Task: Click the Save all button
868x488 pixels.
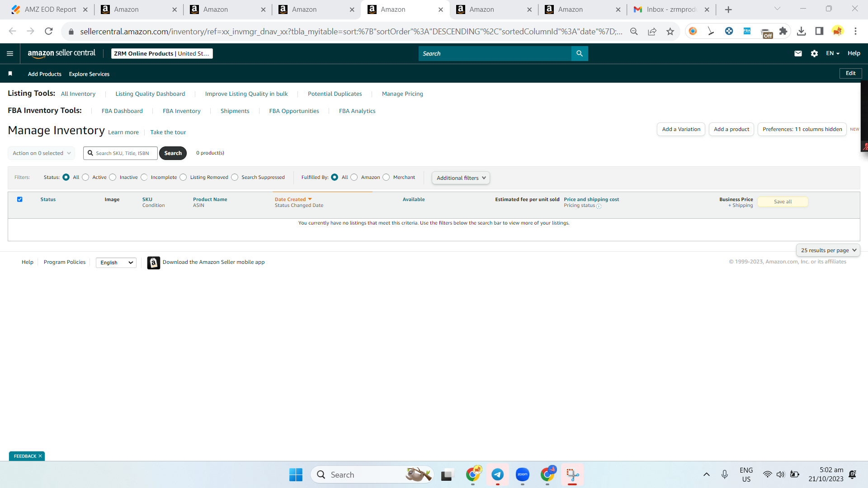Action: (783, 202)
